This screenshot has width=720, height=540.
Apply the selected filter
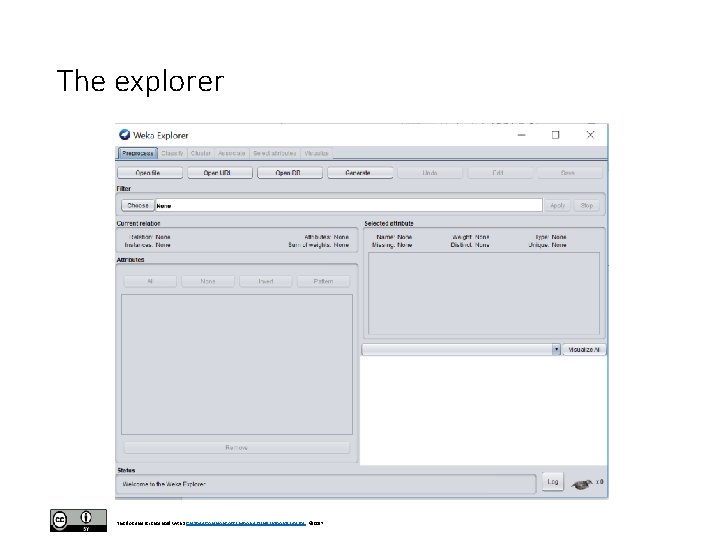click(x=557, y=205)
